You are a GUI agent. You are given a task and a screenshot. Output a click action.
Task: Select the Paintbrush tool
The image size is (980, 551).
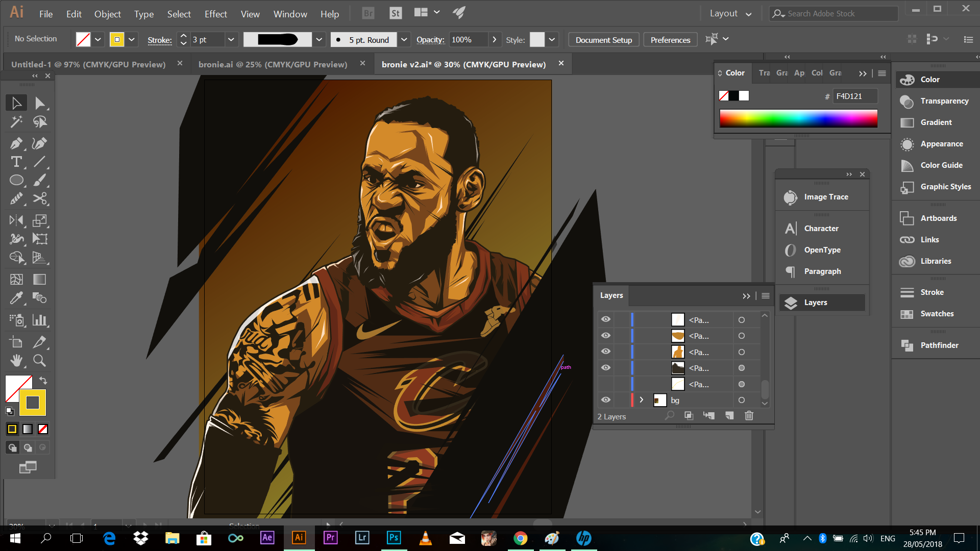[x=40, y=180]
